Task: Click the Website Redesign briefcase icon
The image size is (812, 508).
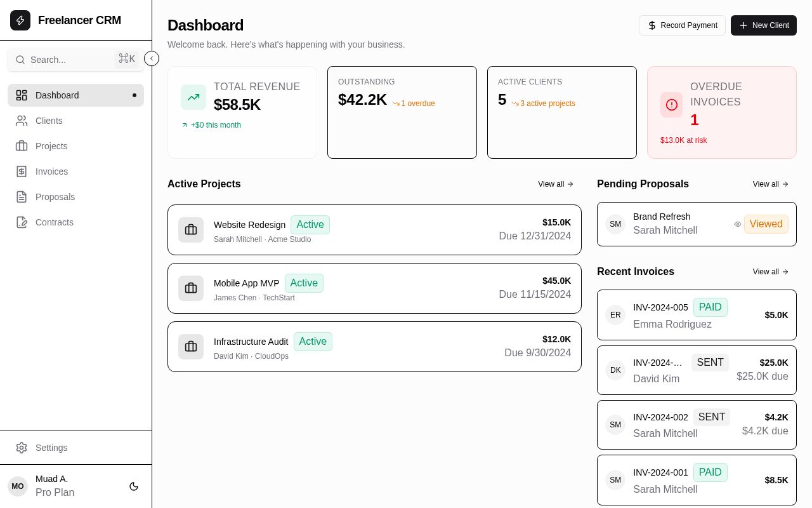Action: pos(191,230)
